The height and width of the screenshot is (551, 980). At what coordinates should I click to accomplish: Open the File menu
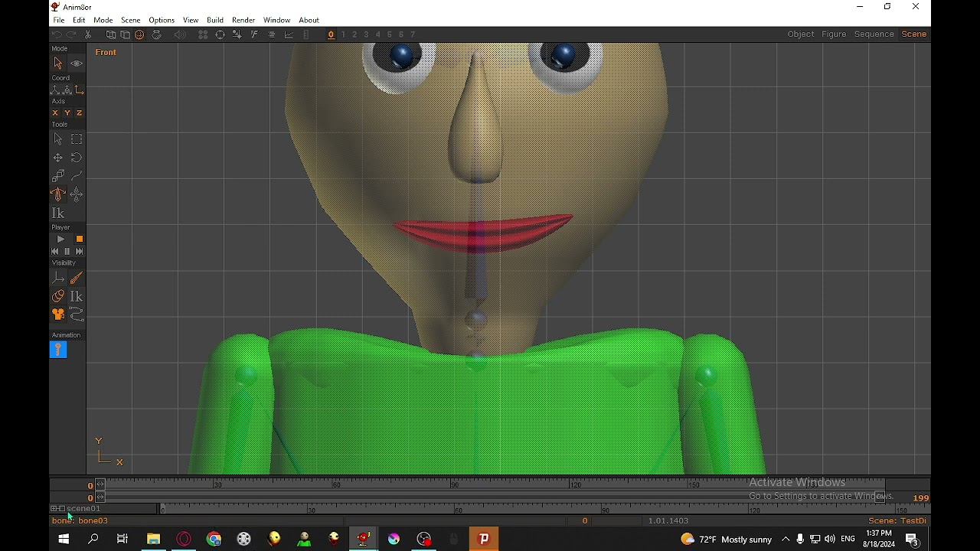(x=58, y=20)
